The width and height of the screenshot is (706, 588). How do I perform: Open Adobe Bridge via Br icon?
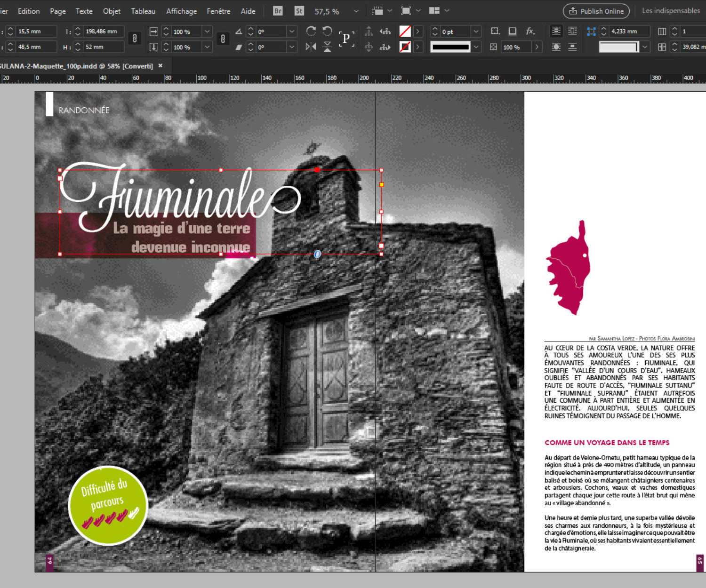point(278,11)
